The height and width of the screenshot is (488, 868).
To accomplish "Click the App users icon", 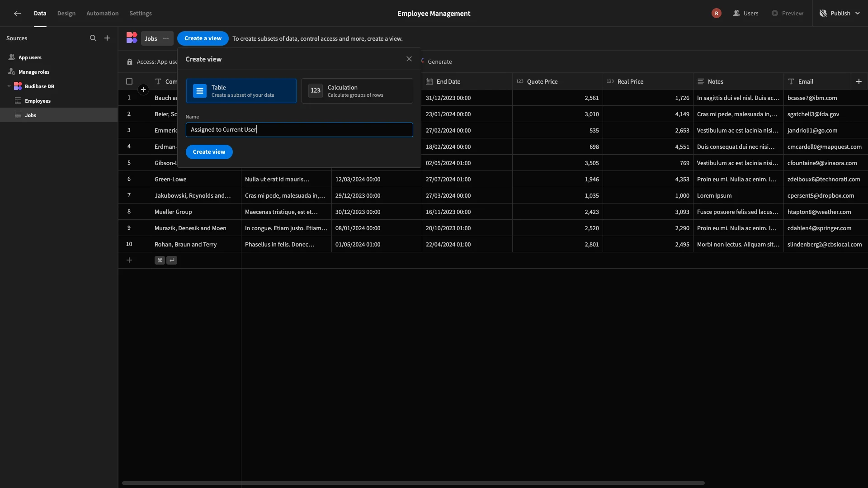I will pos(12,57).
